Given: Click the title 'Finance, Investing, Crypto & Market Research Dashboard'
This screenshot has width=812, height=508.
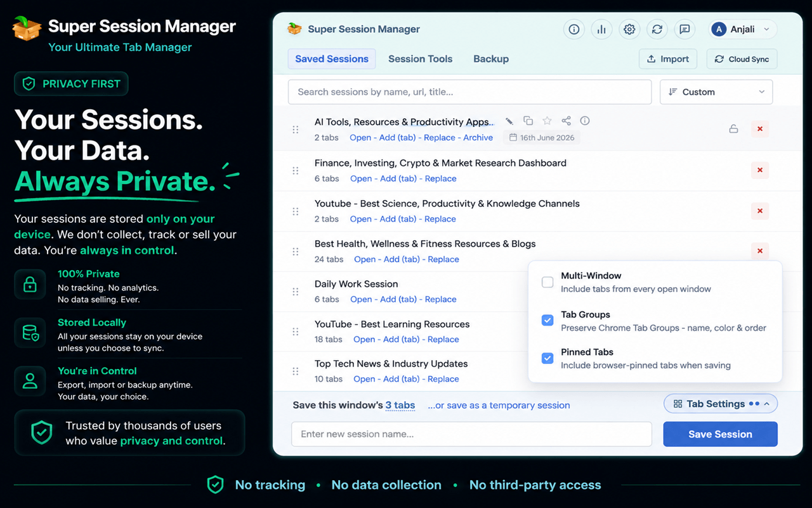Looking at the screenshot, I should [x=440, y=163].
